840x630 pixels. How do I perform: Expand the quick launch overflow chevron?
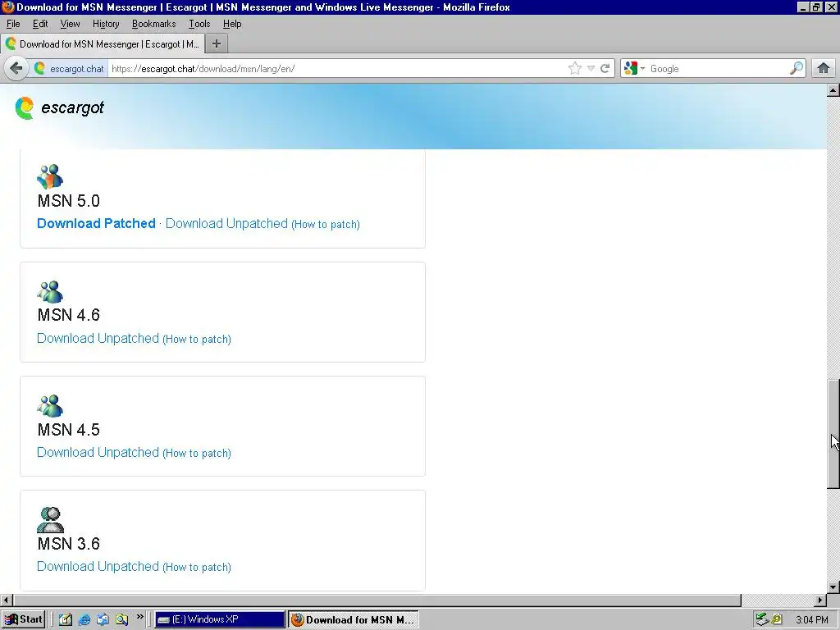pyautogui.click(x=139, y=617)
